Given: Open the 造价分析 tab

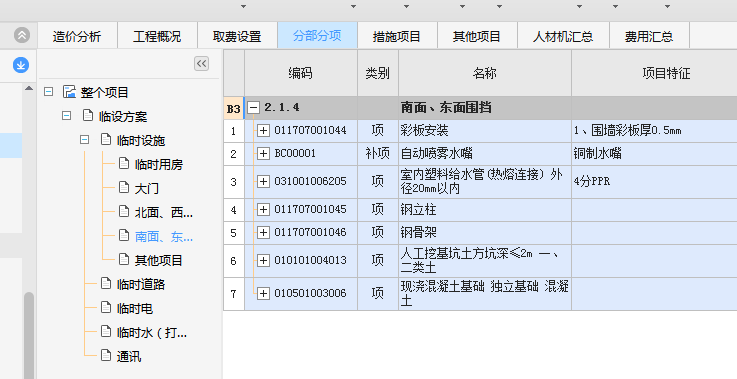Looking at the screenshot, I should click(x=77, y=36).
